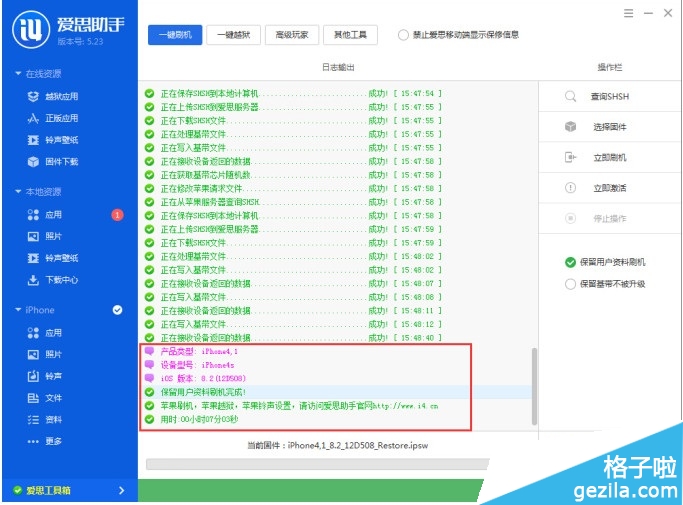Select the 15:47:54 正在保存SHSH到本地计算机 log row
Viewport: 683px width, 505px height.
(x=338, y=93)
